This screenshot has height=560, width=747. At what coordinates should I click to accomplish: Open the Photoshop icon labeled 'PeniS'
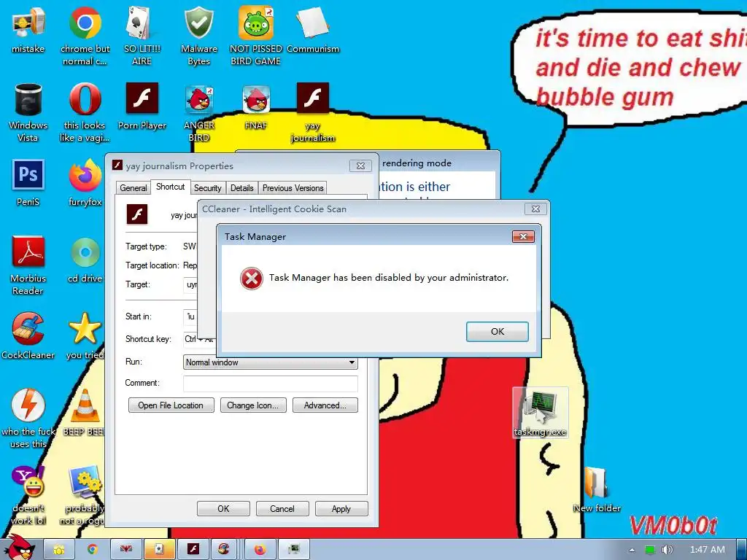tap(28, 182)
